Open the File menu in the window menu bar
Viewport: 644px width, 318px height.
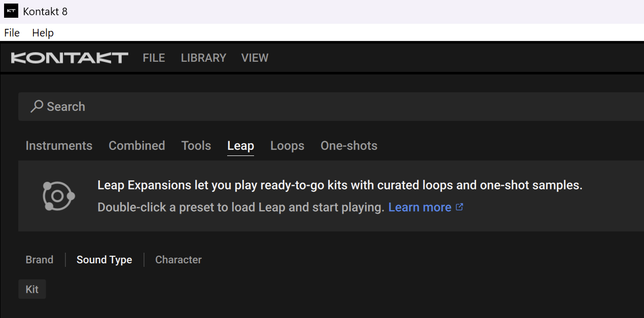[x=12, y=33]
